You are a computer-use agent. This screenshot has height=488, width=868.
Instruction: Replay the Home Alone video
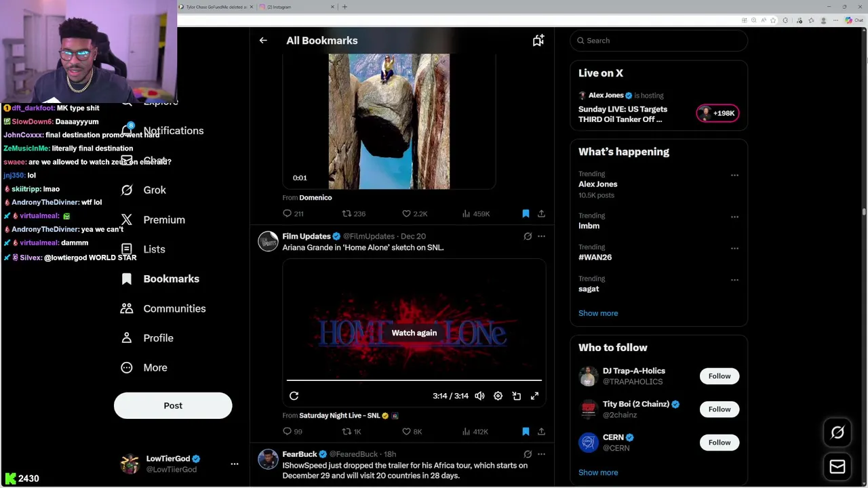[294, 396]
